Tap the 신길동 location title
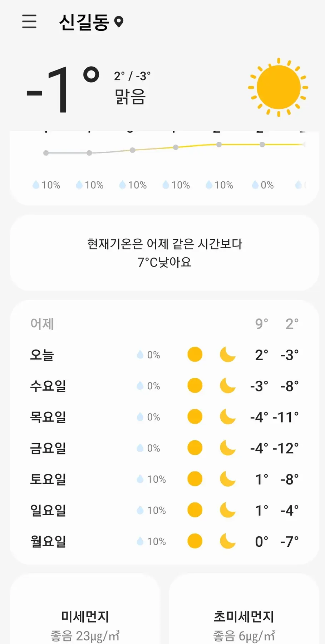325x644 pixels. coord(84,22)
